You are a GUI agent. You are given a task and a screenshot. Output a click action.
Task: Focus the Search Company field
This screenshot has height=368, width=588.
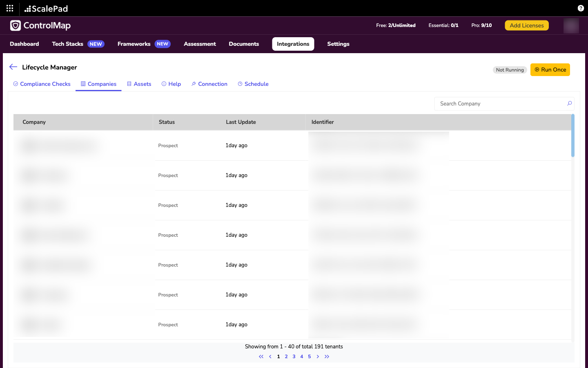[504, 103]
